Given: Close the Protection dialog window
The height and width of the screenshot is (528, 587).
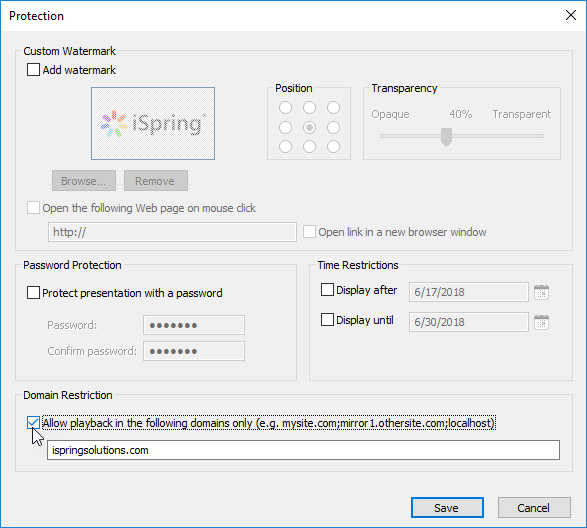Looking at the screenshot, I should tap(571, 15).
